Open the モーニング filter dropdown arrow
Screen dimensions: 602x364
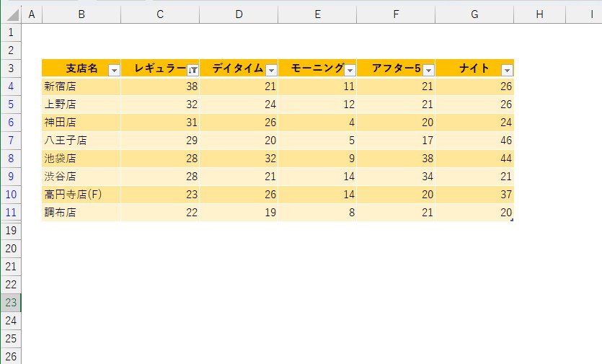click(350, 70)
